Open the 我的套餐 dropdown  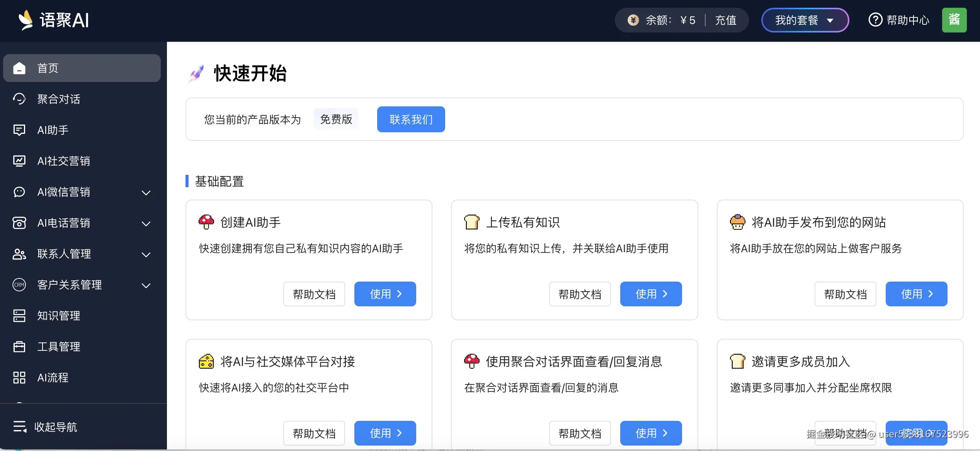[x=805, y=20]
